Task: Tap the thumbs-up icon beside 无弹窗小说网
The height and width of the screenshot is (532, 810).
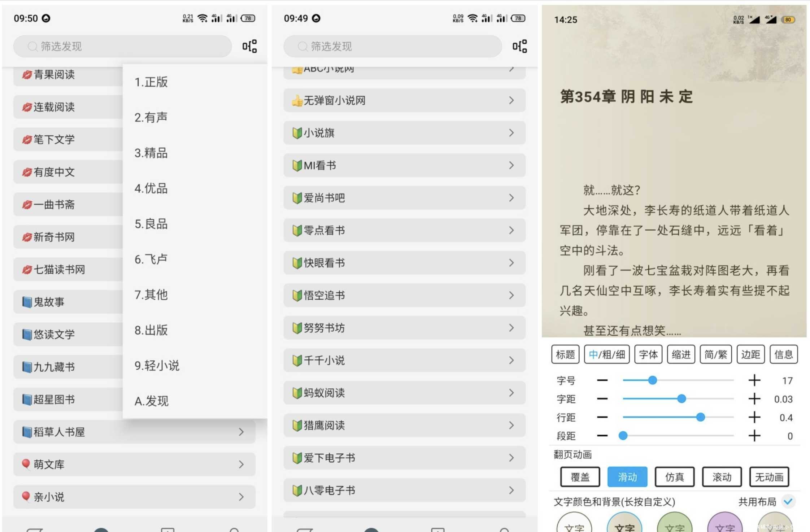Action: 297,100
